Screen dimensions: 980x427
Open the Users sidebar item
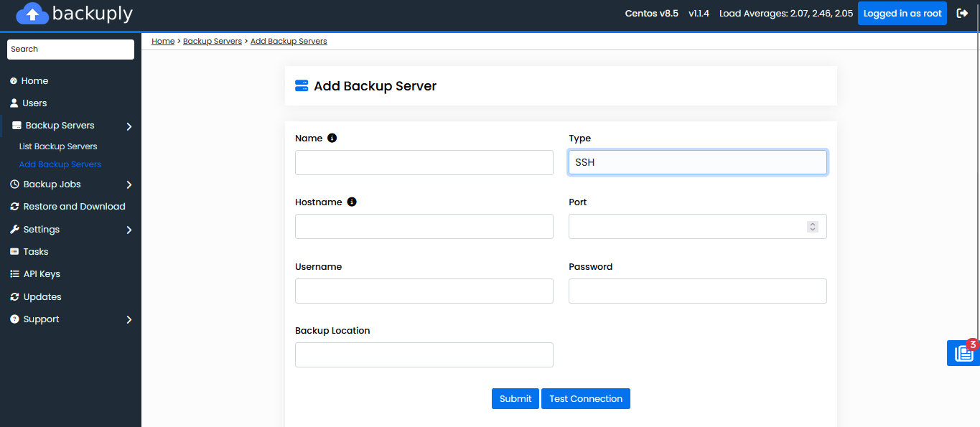pyautogui.click(x=34, y=103)
